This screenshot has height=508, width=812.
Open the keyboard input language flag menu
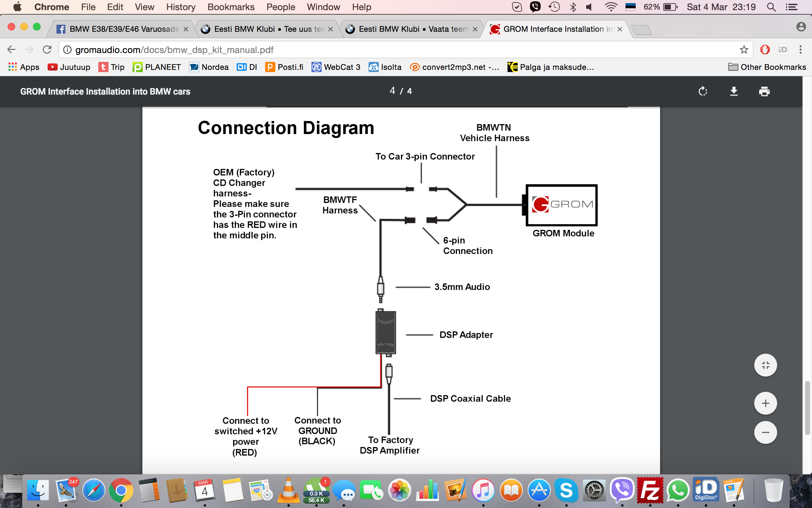pos(630,7)
